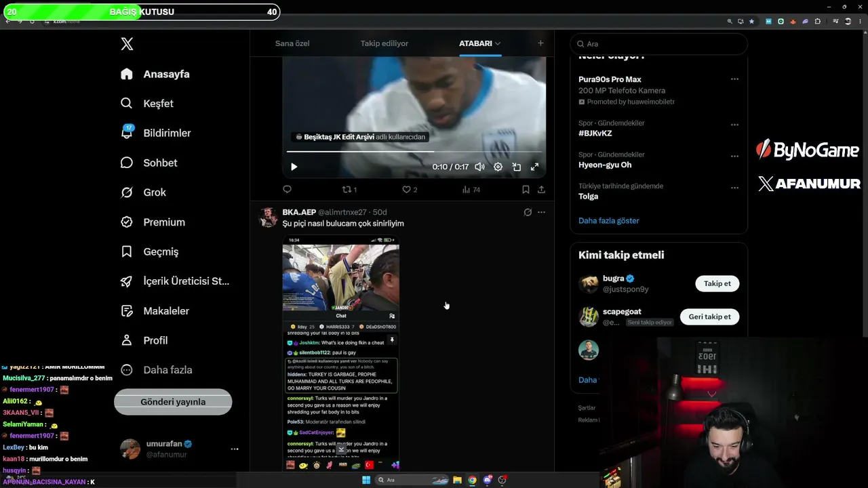
Task: Click the Ara search field on X
Action: [659, 43]
